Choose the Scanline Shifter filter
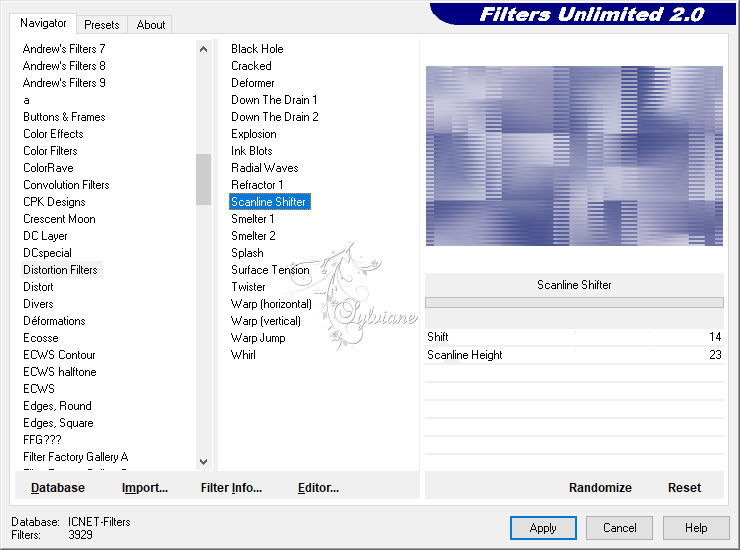The width and height of the screenshot is (740, 550). point(269,202)
